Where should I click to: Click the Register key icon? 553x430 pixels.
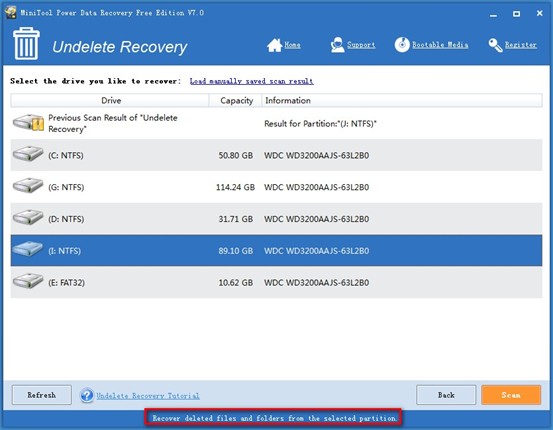[496, 45]
